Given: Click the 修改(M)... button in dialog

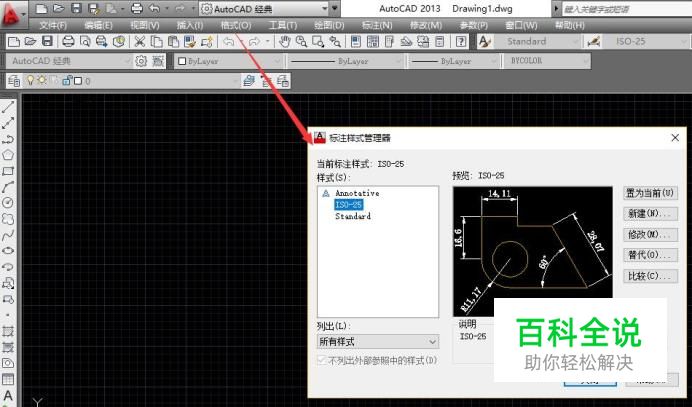Looking at the screenshot, I should (651, 234).
